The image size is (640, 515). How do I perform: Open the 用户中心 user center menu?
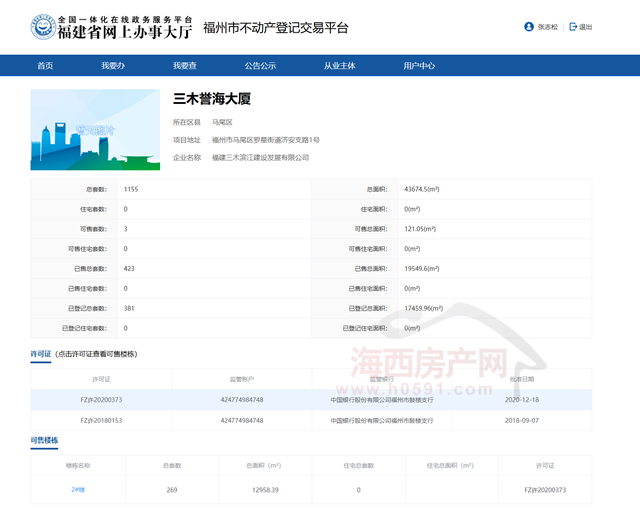pyautogui.click(x=419, y=66)
